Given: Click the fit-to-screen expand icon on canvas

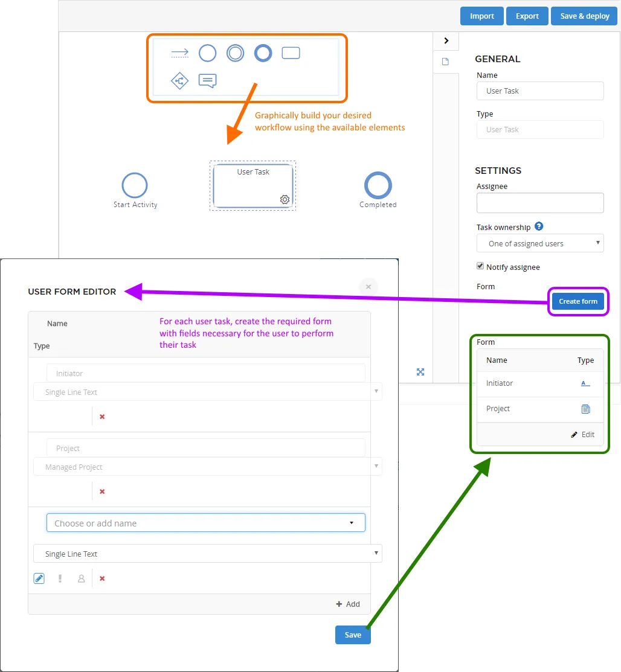Looking at the screenshot, I should pyautogui.click(x=420, y=372).
